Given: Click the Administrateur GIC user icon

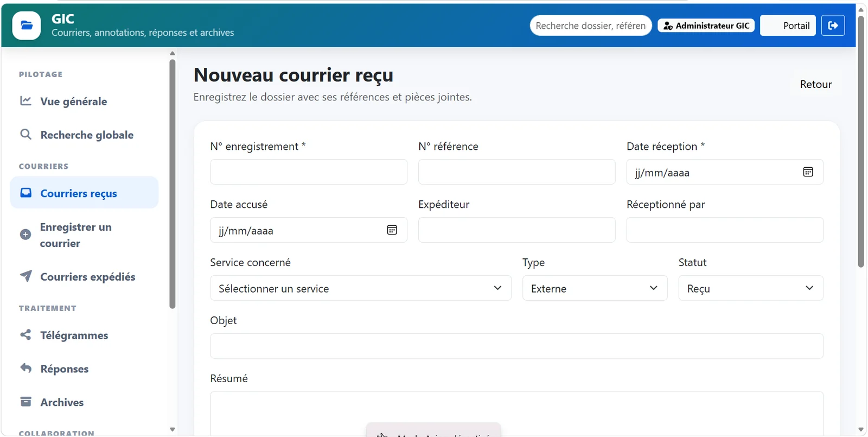Looking at the screenshot, I should [668, 26].
